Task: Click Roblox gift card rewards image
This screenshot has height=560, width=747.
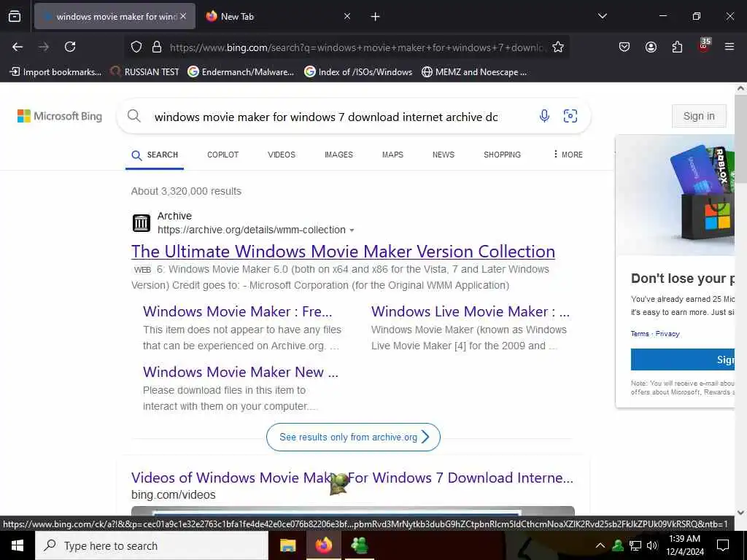Action: [676, 195]
